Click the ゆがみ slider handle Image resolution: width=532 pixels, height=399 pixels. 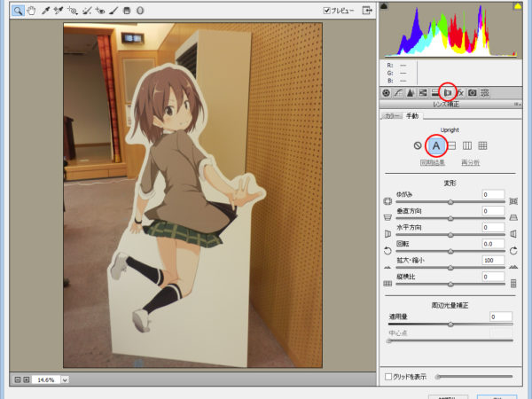coord(450,202)
